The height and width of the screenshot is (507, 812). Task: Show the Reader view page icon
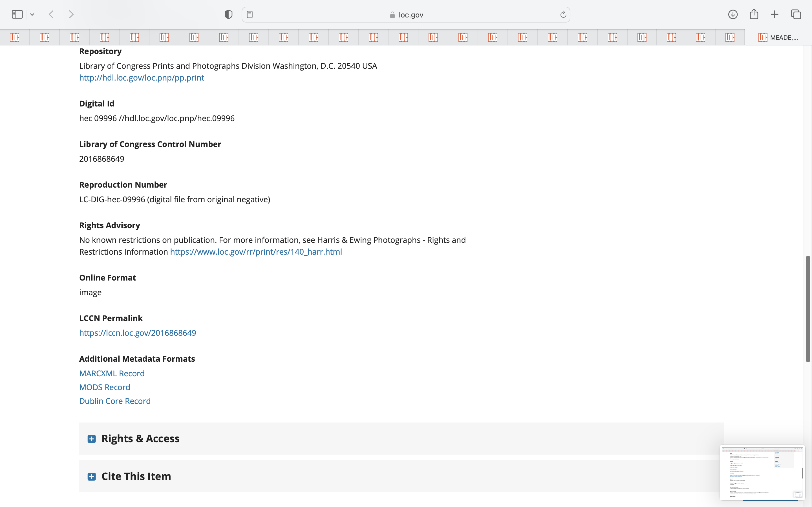[x=250, y=14]
